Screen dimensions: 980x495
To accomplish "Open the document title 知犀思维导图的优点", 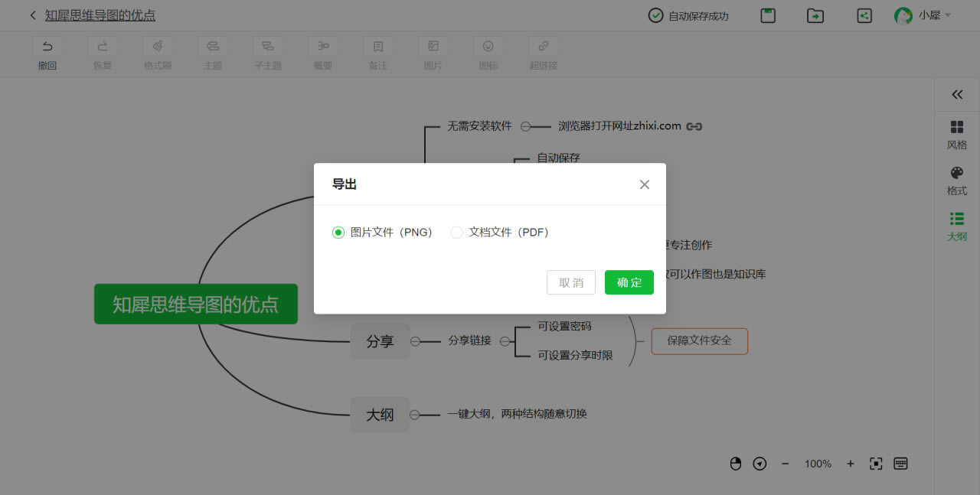I will coord(100,15).
